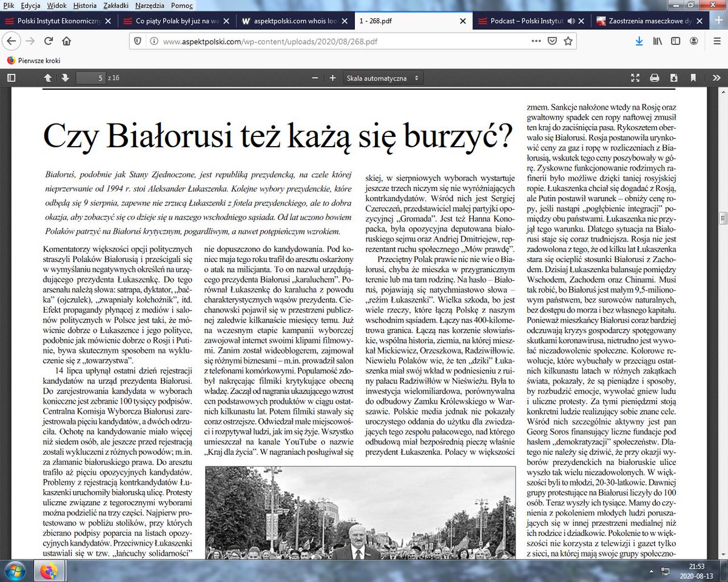Switch PDF to presentation mode

coord(635,78)
